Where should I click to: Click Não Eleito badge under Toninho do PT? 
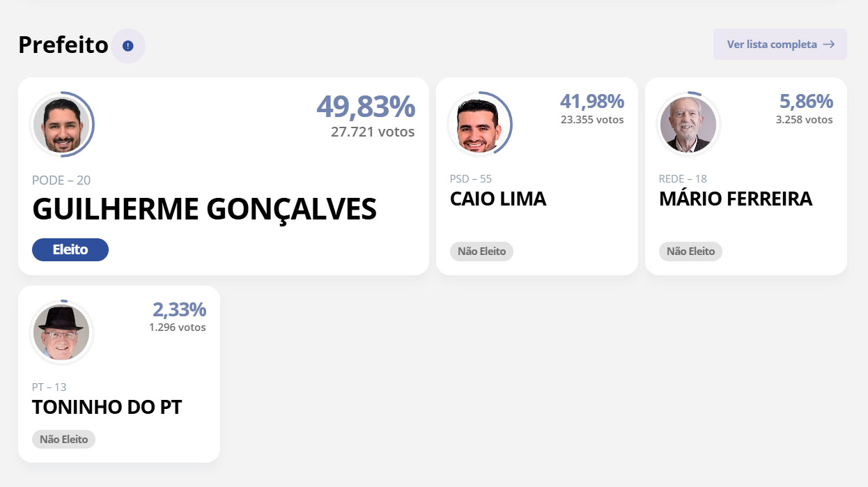click(x=63, y=440)
